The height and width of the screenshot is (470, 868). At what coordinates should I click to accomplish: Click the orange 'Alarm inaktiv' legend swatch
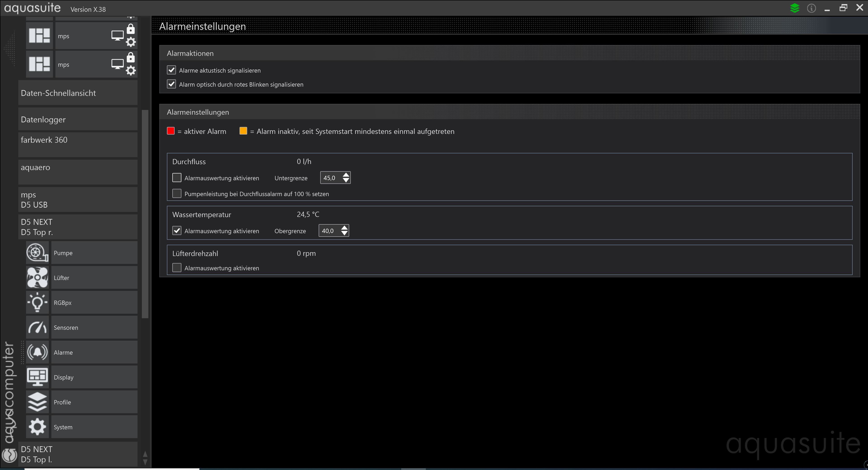243,131
